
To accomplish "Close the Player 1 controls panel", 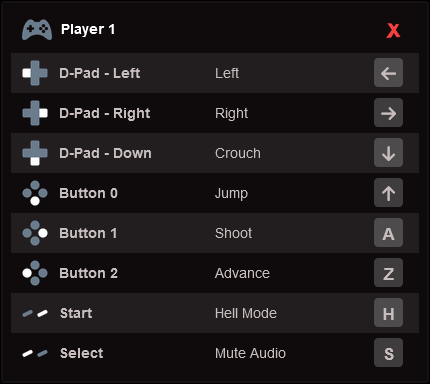I will tap(393, 31).
